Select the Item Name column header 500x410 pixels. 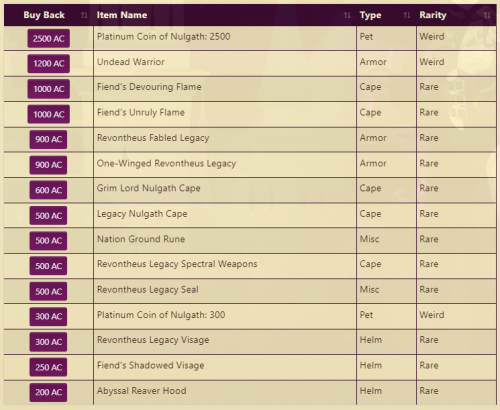[122, 15]
